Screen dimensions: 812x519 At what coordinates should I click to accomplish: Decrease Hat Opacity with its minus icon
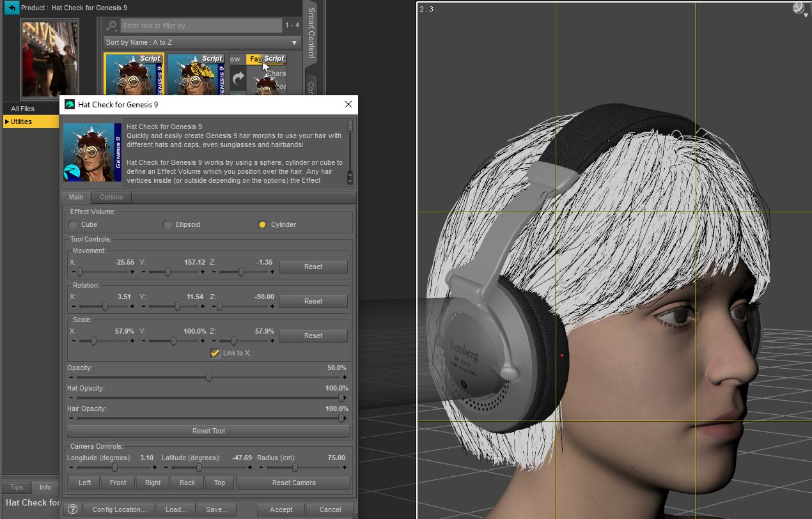[71, 398]
